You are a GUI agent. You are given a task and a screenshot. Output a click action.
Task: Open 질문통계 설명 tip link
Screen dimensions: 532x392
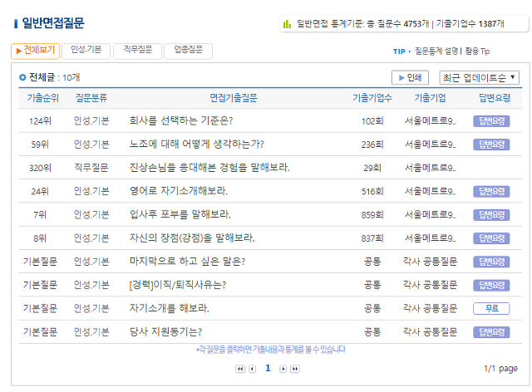pyautogui.click(x=436, y=51)
